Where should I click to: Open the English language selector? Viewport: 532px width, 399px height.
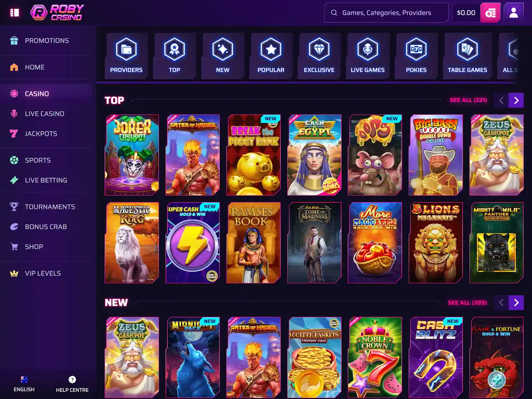click(24, 384)
